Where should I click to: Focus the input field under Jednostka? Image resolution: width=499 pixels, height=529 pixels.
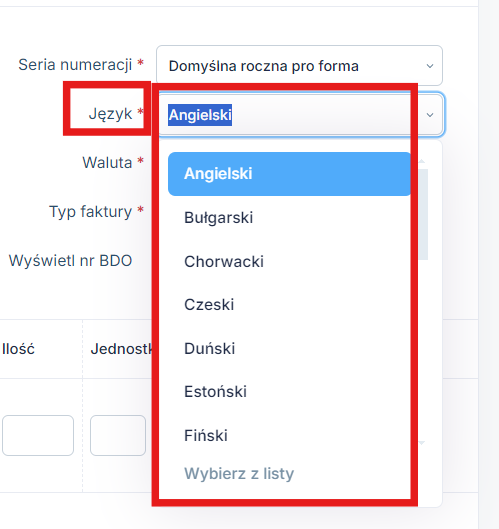118,435
